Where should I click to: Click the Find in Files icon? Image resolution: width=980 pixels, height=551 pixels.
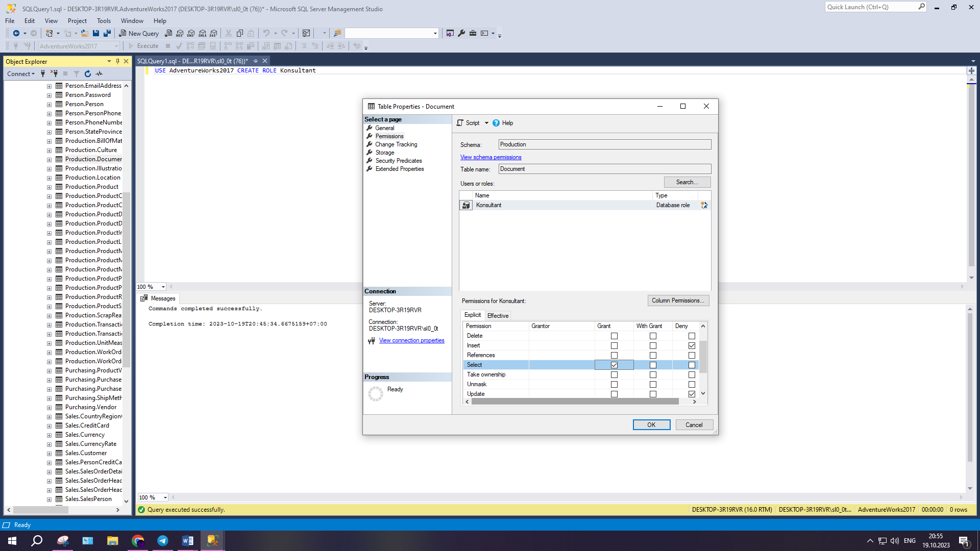[337, 33]
